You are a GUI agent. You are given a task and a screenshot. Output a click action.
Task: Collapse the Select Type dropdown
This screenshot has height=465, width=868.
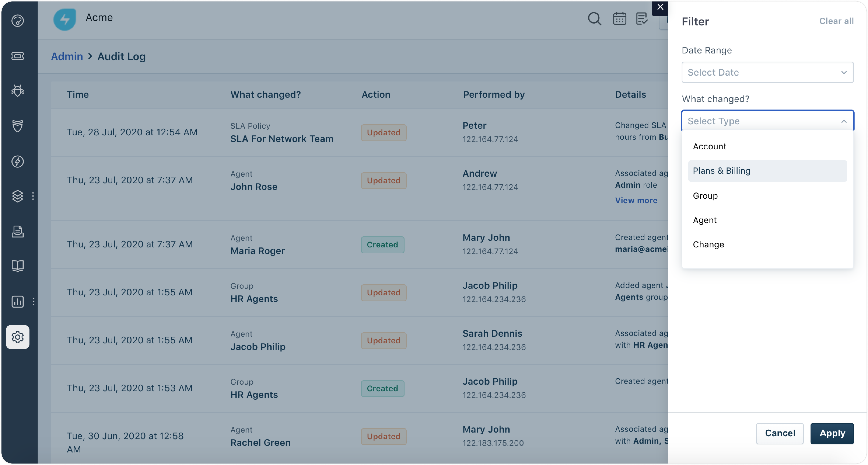(x=843, y=121)
